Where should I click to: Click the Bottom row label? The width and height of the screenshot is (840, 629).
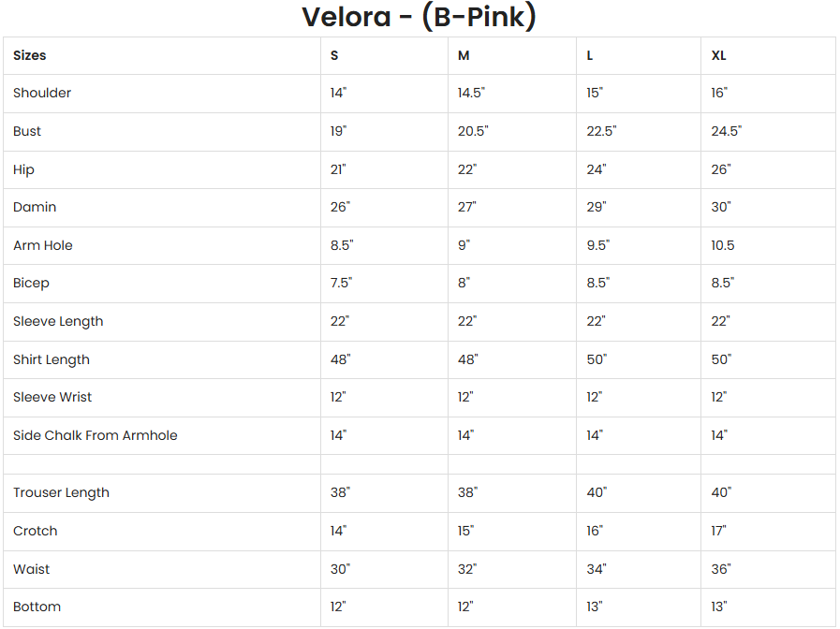(37, 607)
